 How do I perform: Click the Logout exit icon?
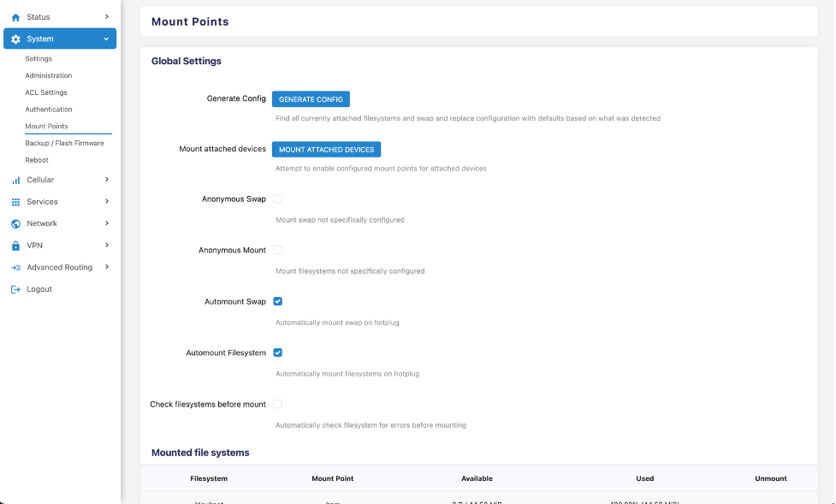coord(15,289)
